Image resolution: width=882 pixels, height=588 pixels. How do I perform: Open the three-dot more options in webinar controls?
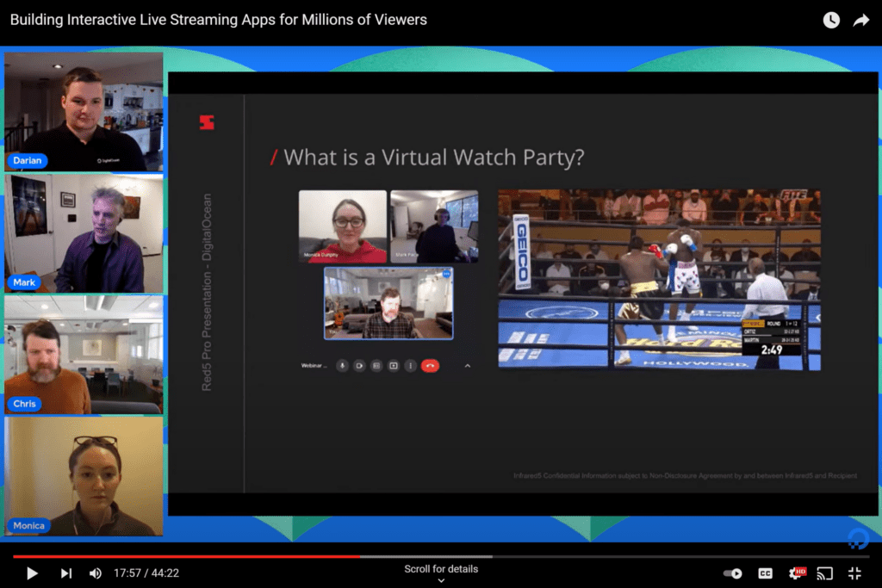point(411,365)
